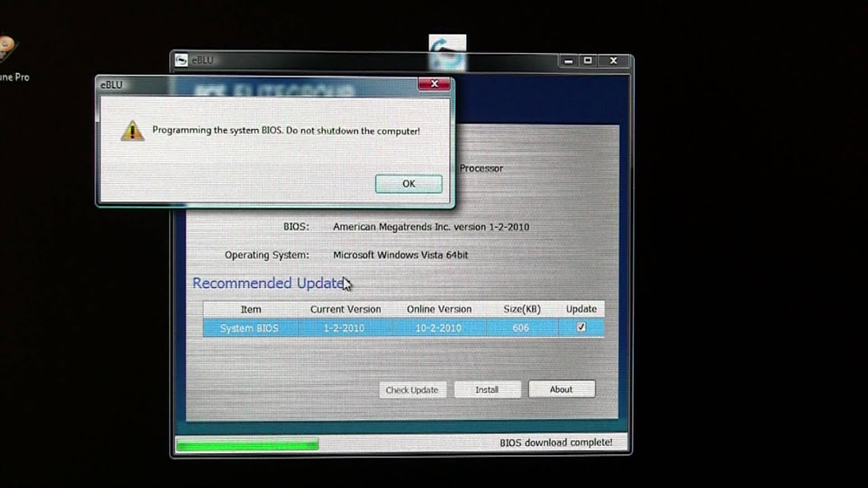The height and width of the screenshot is (488, 868).
Task: Close the eBLU main window
Action: click(x=614, y=60)
